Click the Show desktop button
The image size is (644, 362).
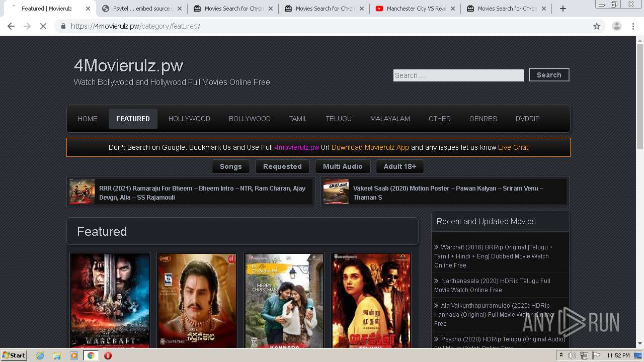point(639,355)
